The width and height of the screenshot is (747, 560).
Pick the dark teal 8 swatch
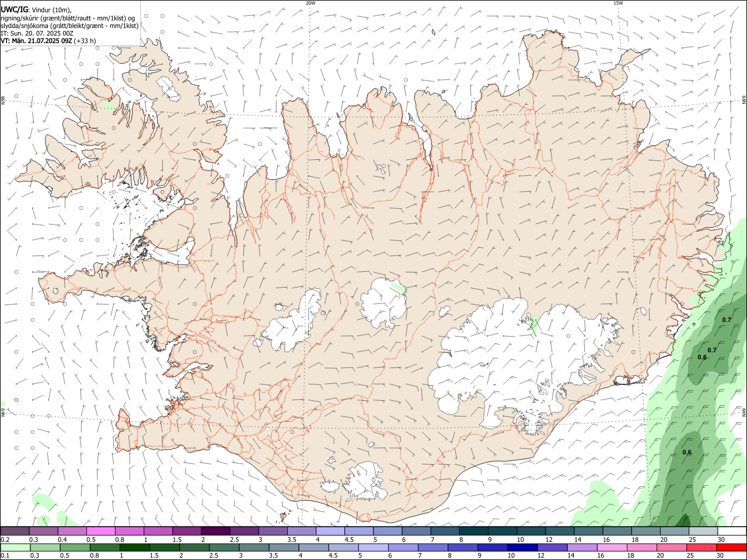coord(473,531)
